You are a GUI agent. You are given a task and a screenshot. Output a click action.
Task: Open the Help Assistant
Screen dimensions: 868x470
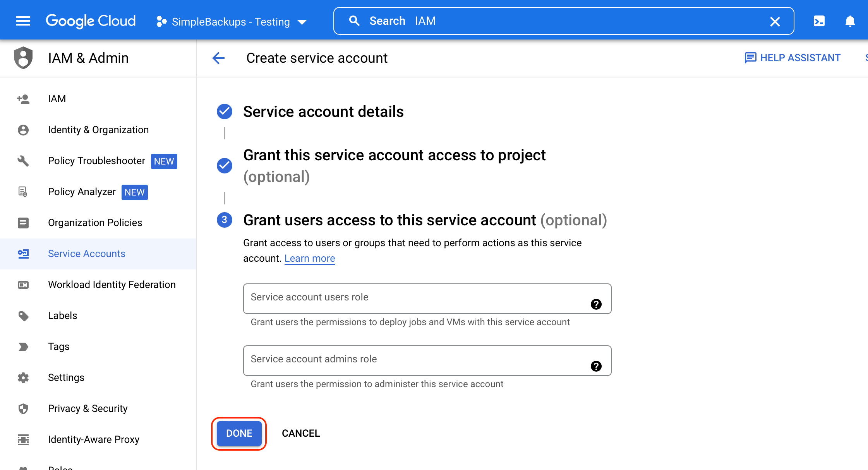[792, 58]
